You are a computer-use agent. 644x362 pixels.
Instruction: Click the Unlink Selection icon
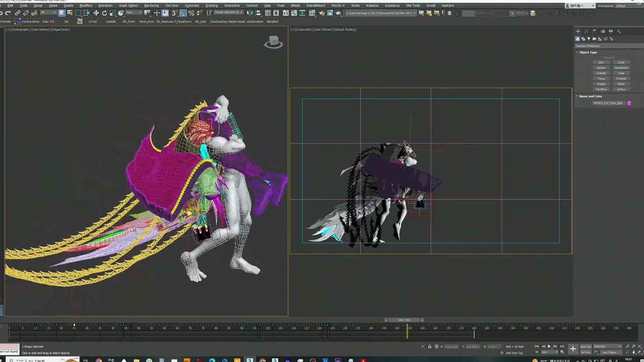(25, 13)
